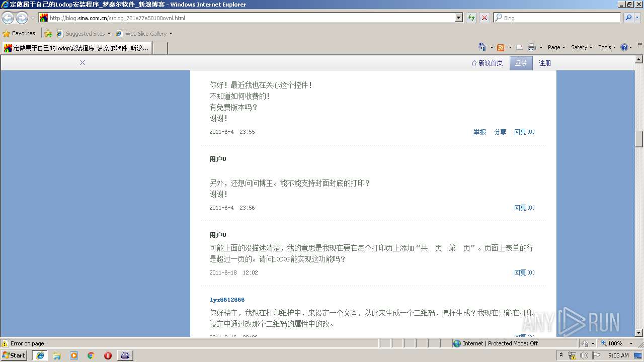Open a new blank tab

click(160, 48)
